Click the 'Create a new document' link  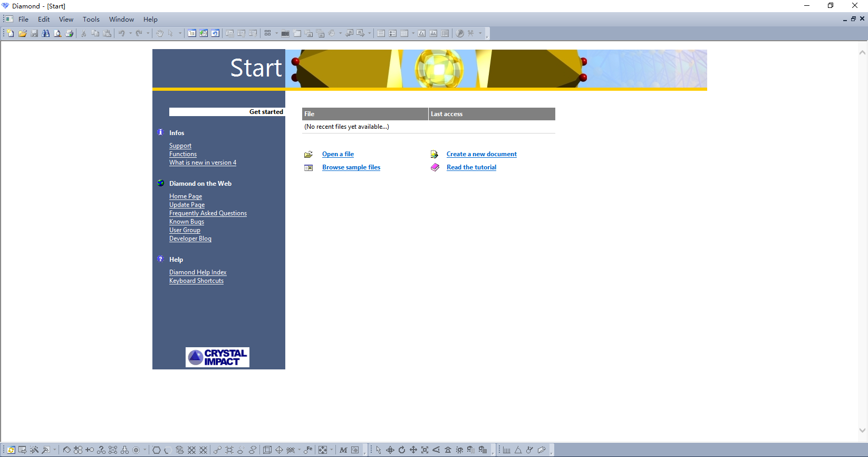[481, 154]
